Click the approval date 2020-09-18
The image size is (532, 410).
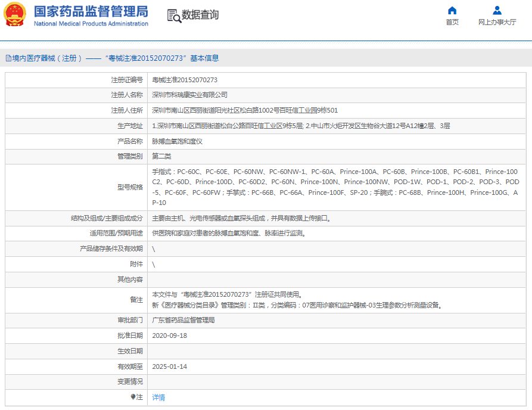point(170,336)
